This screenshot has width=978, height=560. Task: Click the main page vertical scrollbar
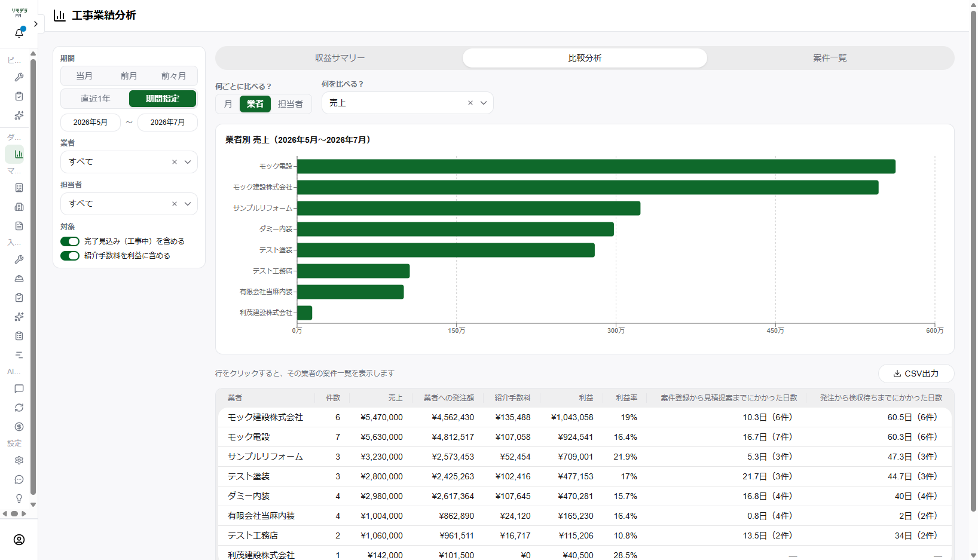973,261
